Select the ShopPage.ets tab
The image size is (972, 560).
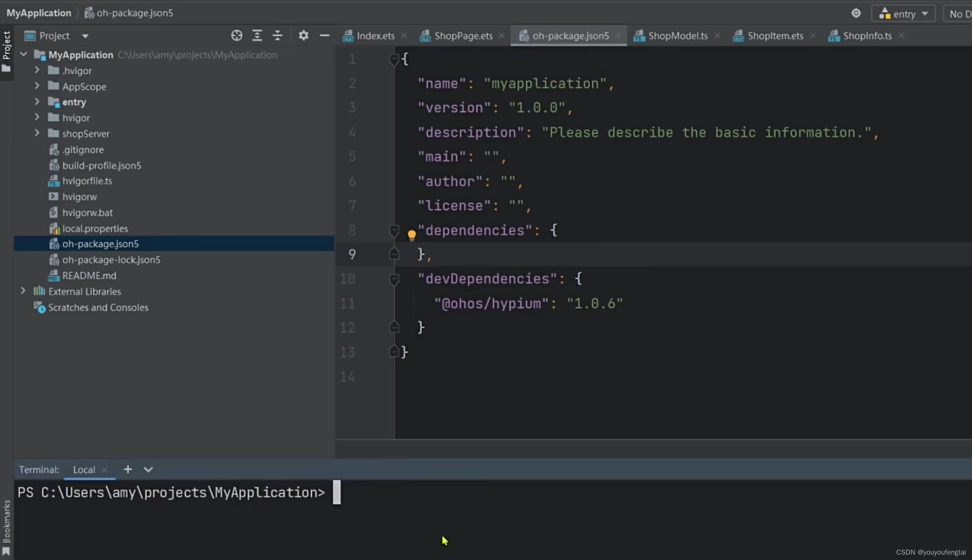point(463,36)
